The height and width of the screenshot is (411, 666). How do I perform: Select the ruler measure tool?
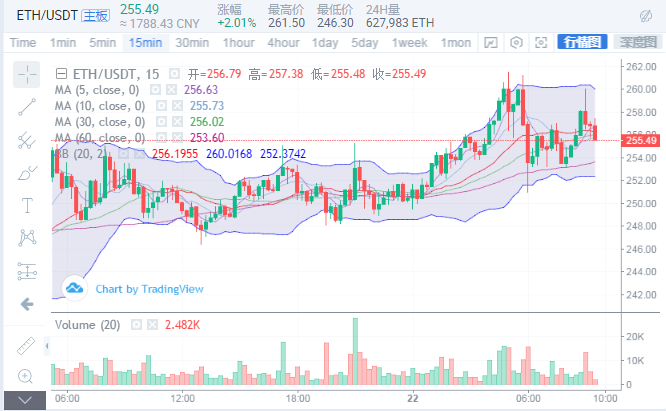(25, 346)
